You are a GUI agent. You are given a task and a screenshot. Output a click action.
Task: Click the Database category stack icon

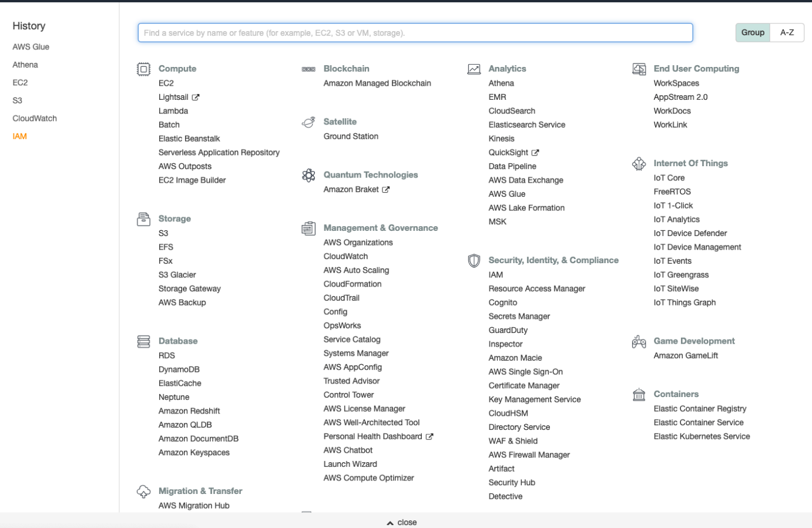tap(143, 341)
